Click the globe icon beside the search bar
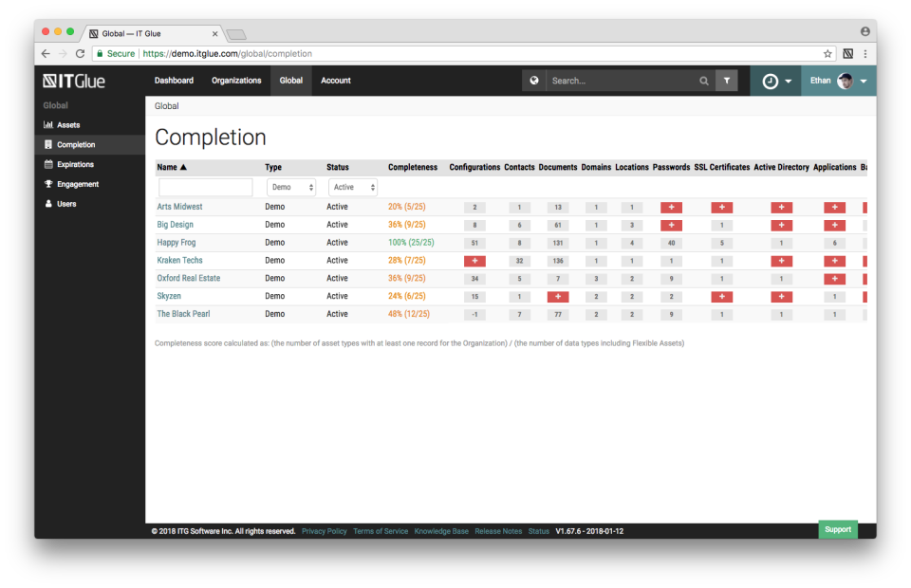 coord(533,81)
